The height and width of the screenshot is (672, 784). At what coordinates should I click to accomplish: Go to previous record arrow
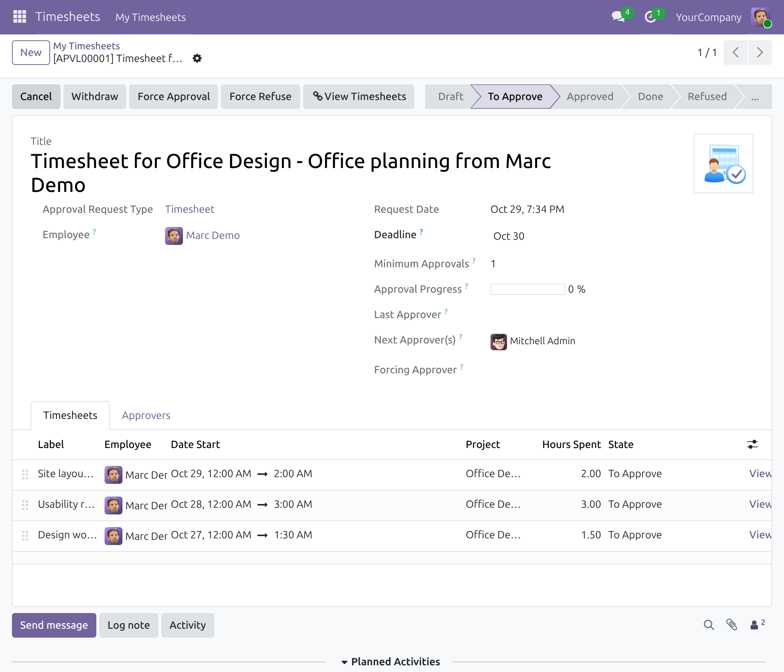(735, 52)
